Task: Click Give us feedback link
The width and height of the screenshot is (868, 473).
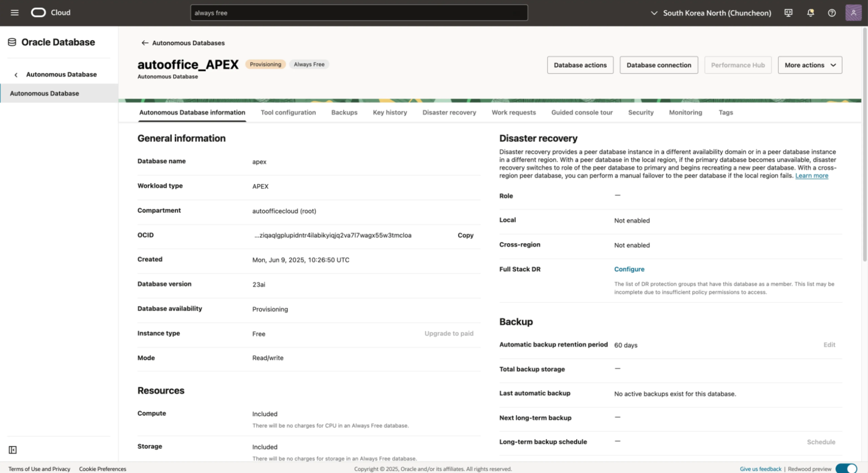Action: (x=760, y=469)
